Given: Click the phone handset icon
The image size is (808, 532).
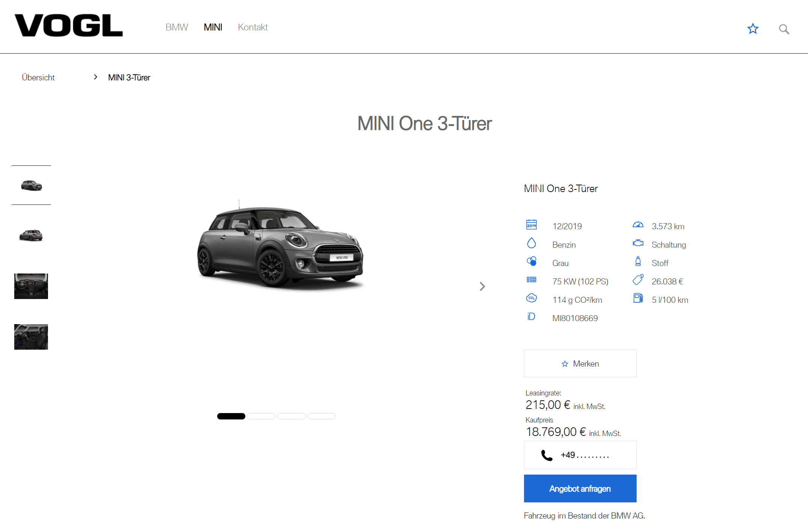Looking at the screenshot, I should pos(547,455).
